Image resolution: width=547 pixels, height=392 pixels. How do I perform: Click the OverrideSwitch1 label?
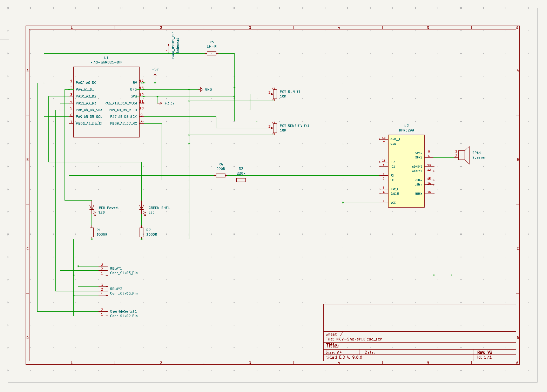coord(123,311)
